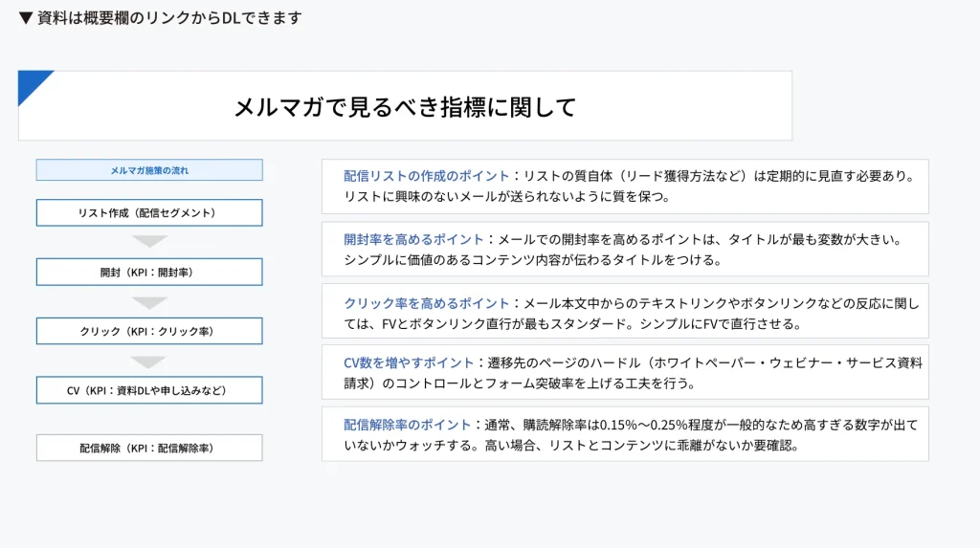Screen dimensions: 980x548
Task: Click the 配信解除（KPI：配信解除率） box
Action: coord(149,448)
